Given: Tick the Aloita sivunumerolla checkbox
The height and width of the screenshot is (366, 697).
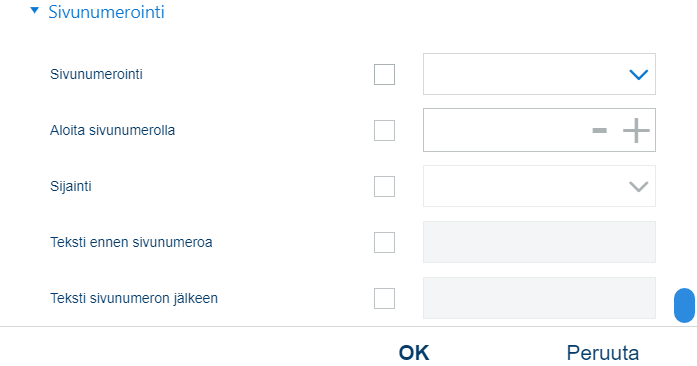Looking at the screenshot, I should pos(385,130).
